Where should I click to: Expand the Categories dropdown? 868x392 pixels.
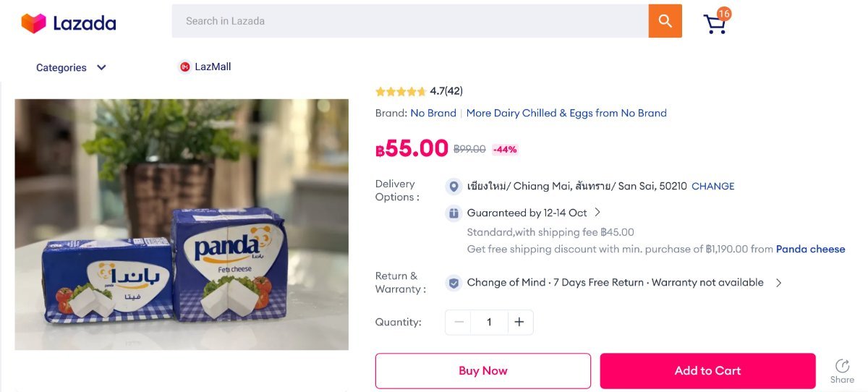71,68
